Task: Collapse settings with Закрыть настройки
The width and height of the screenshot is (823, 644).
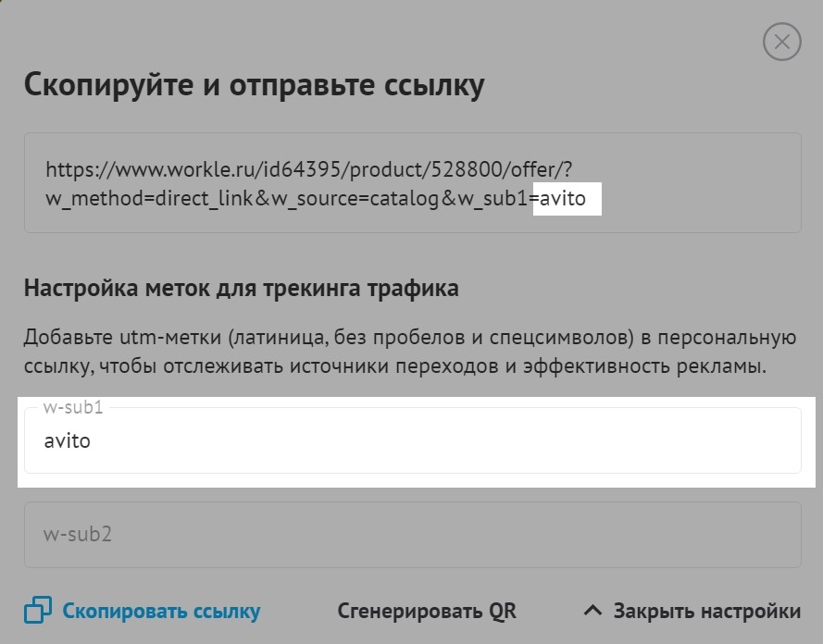Action: click(707, 611)
